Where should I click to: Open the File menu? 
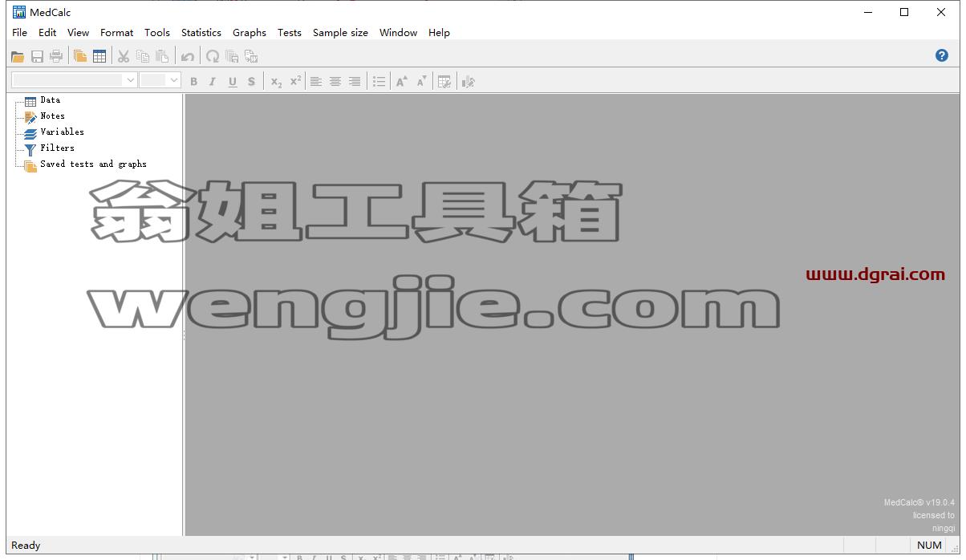coord(20,33)
